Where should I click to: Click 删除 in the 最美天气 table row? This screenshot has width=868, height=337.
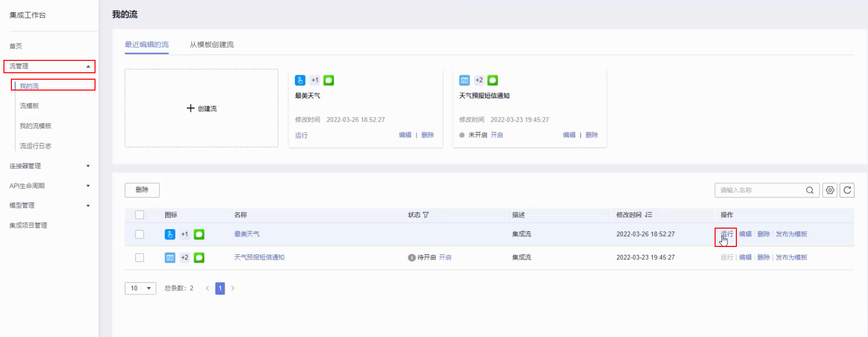[x=764, y=234]
